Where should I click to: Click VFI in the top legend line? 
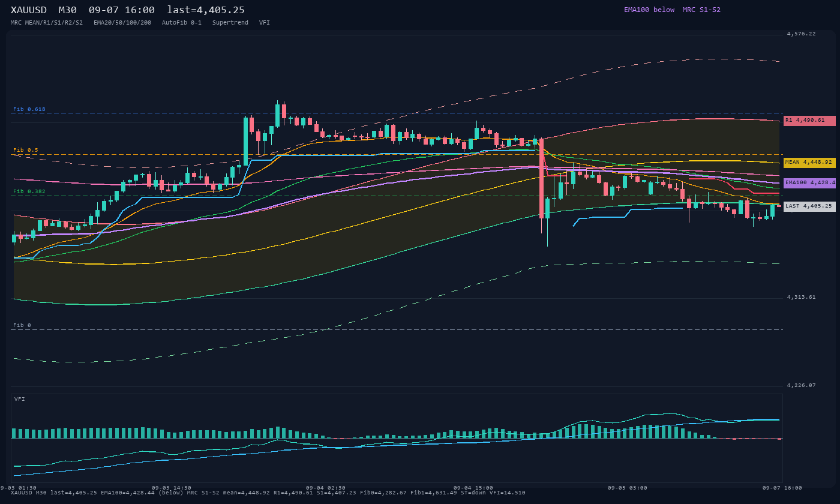pyautogui.click(x=265, y=22)
